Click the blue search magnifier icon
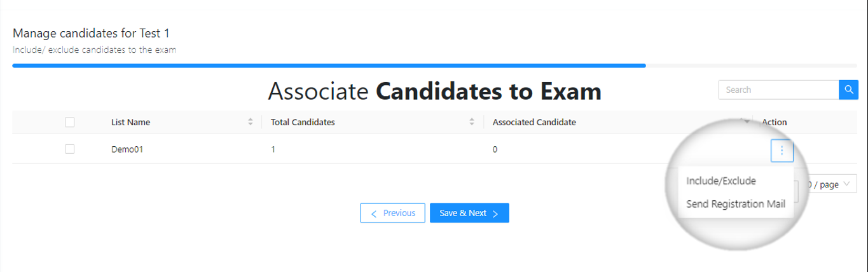868x272 pixels. coord(848,90)
